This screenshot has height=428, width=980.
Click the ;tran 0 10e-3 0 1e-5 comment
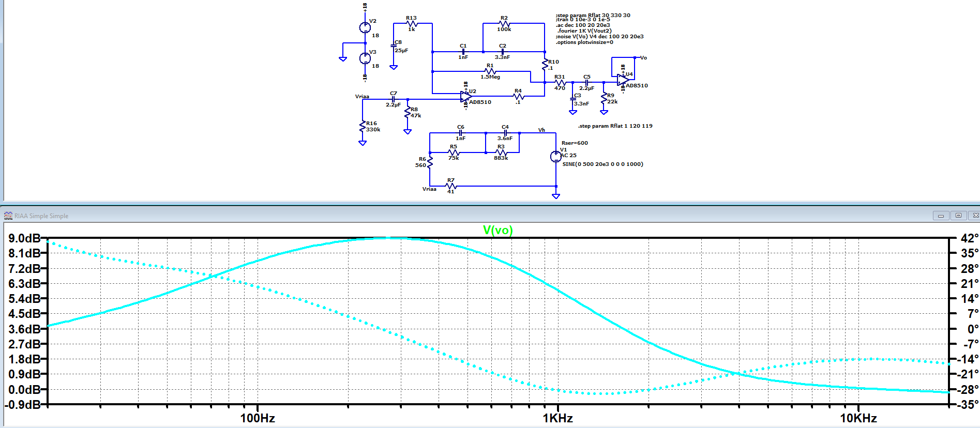583,20
